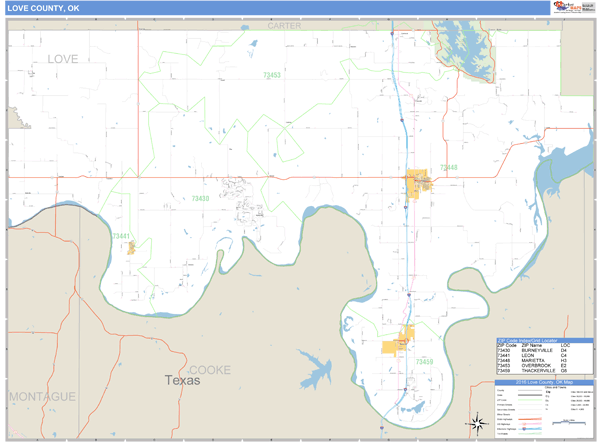
Task: Click the 2016 Love County, OK Map header
Action: (544, 382)
